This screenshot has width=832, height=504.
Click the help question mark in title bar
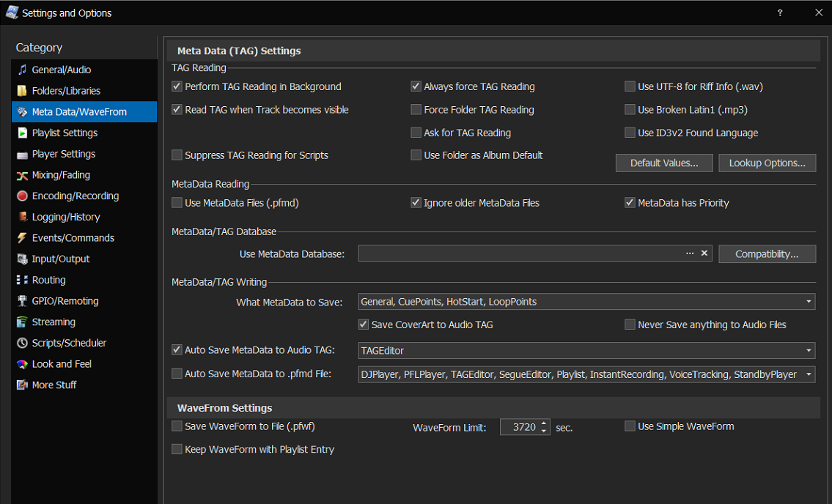click(780, 12)
